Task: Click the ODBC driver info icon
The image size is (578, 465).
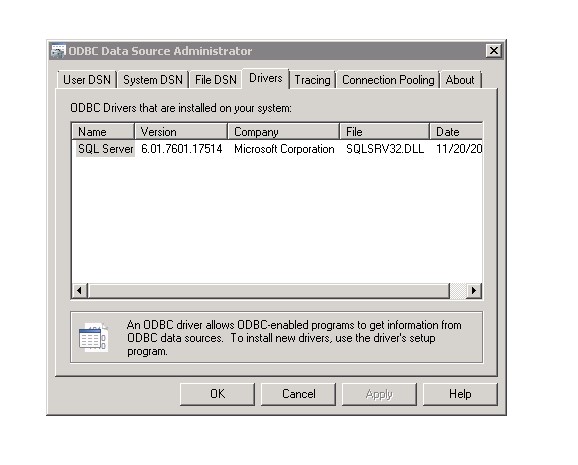Action: (x=93, y=337)
